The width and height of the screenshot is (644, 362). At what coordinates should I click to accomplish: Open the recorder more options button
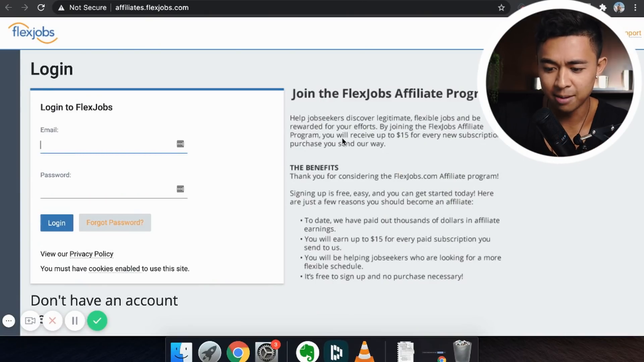[9, 321]
